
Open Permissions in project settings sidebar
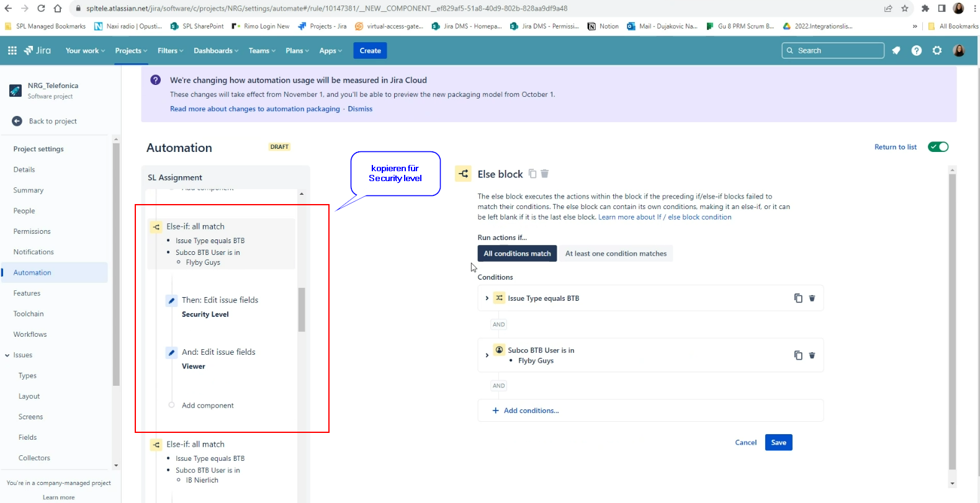point(32,231)
